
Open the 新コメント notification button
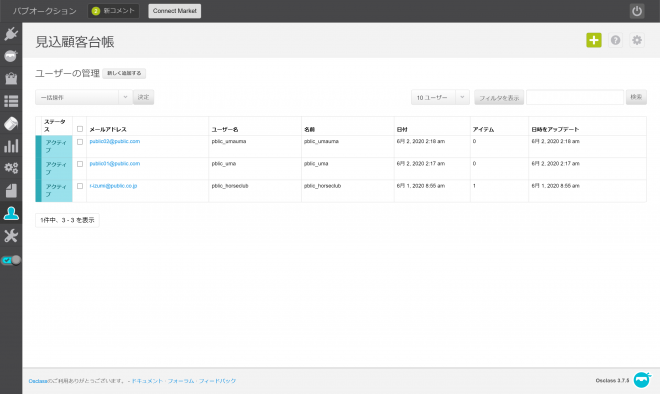(113, 11)
